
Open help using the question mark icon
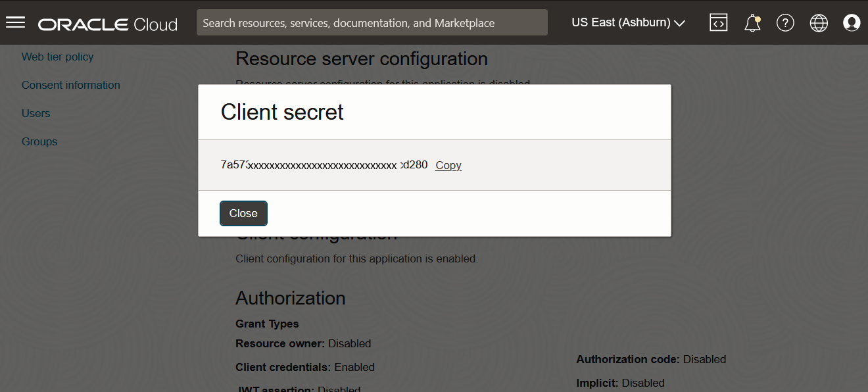point(785,22)
